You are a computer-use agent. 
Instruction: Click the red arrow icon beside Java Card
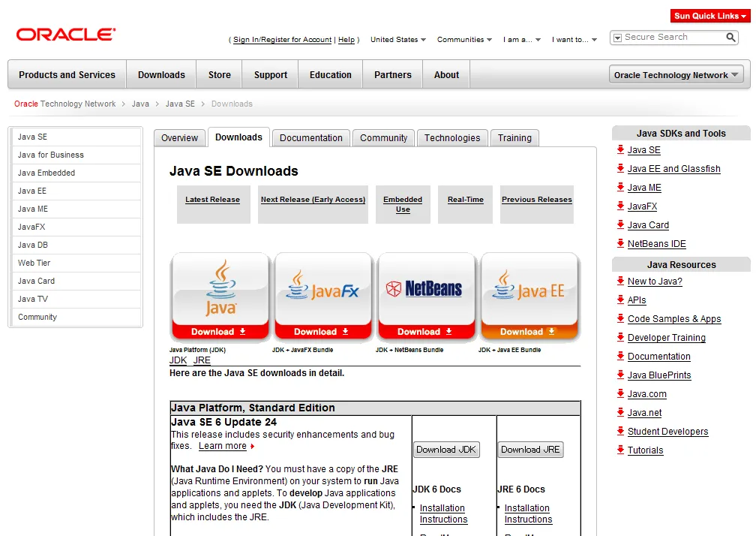click(620, 224)
